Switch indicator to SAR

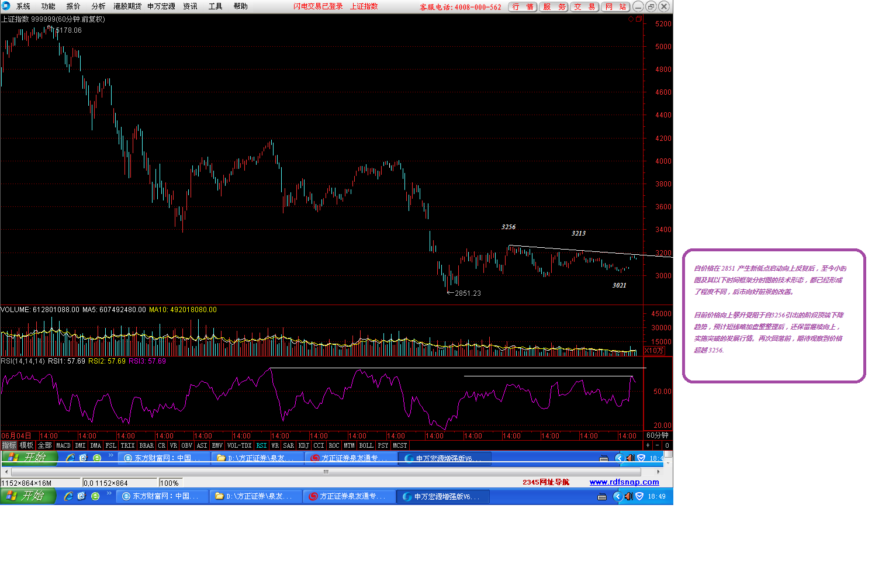[289, 445]
